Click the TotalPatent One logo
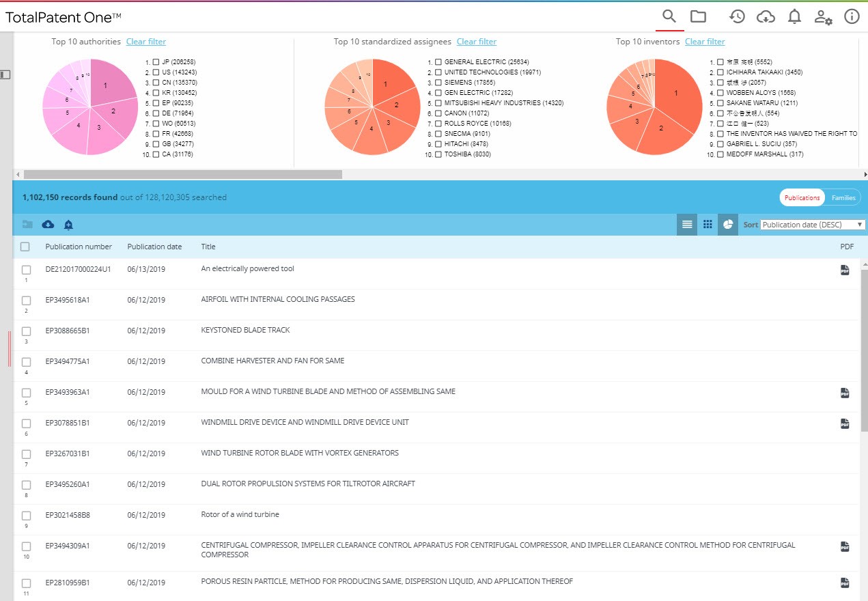The height and width of the screenshot is (601, 868). 64,18
